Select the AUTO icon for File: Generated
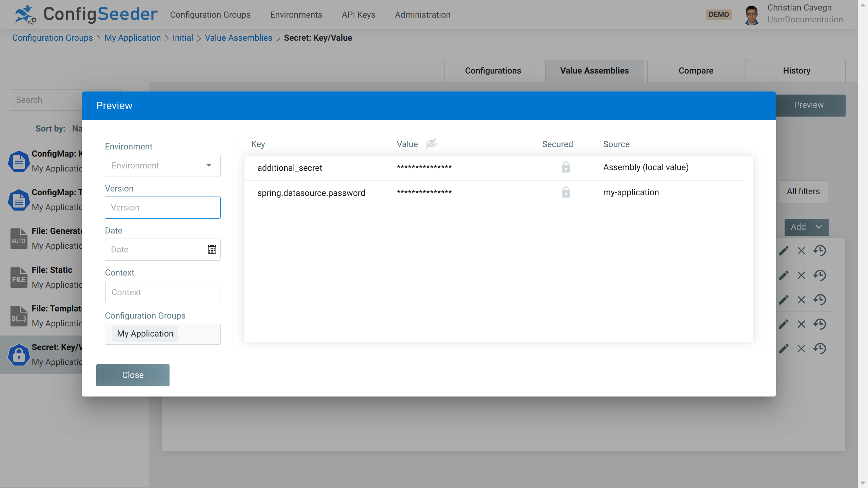This screenshot has height=488, width=868. (x=19, y=239)
